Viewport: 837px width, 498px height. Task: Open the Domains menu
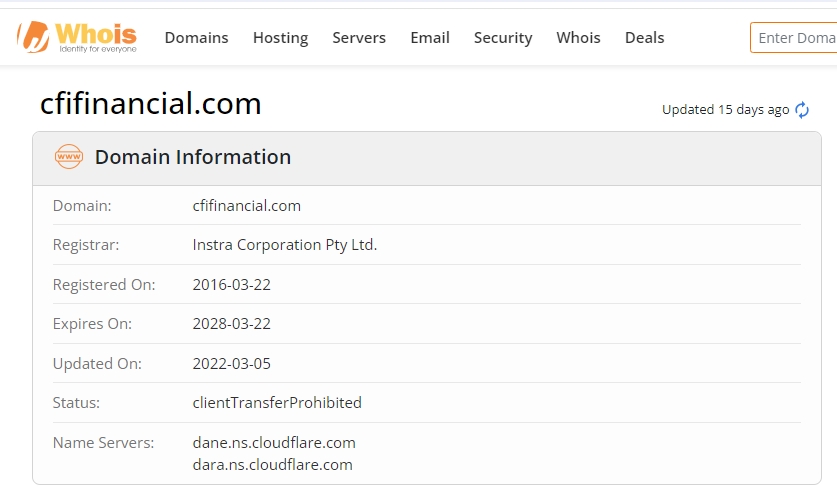pos(196,38)
